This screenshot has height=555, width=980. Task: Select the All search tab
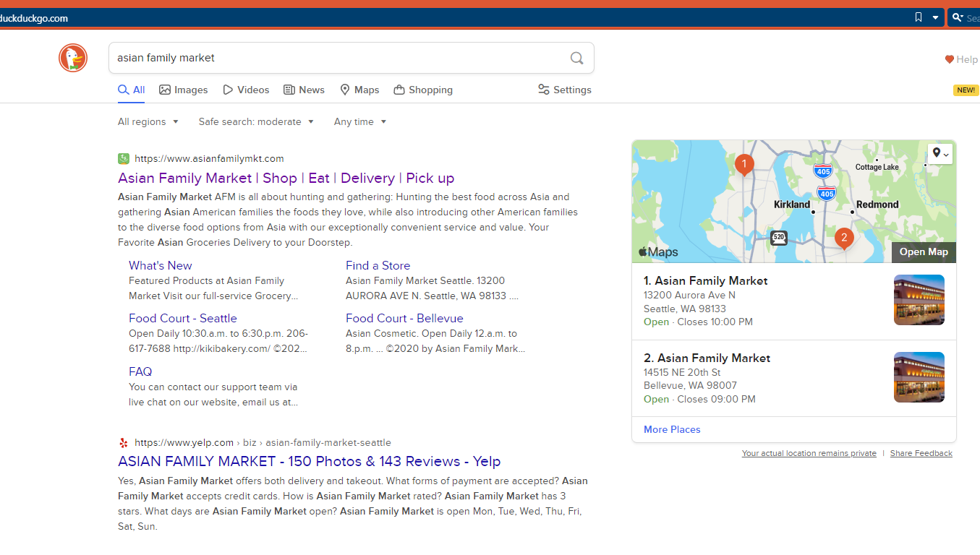coord(132,90)
